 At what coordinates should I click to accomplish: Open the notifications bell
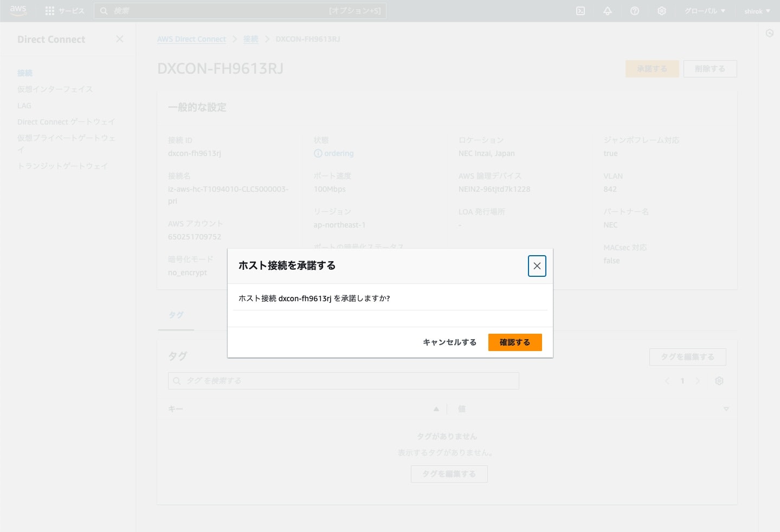(608, 11)
